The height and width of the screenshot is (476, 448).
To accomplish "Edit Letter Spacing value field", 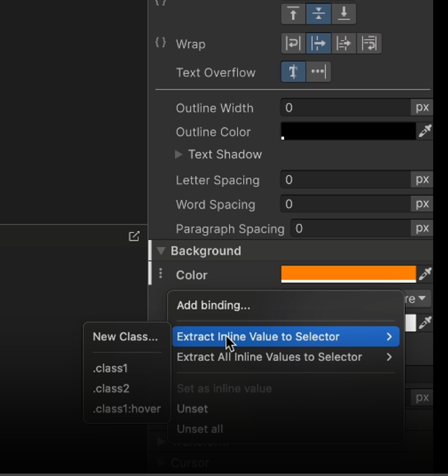I will pyautogui.click(x=346, y=180).
